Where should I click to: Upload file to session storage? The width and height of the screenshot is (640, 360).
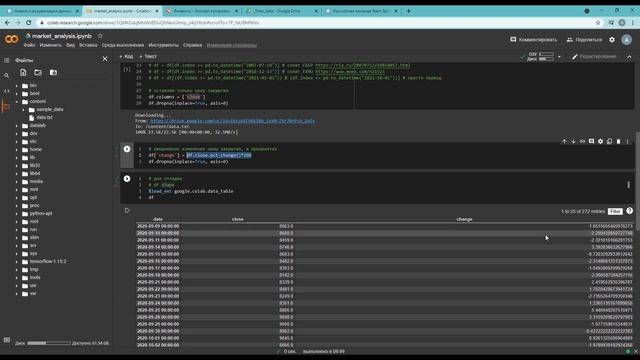[23, 73]
